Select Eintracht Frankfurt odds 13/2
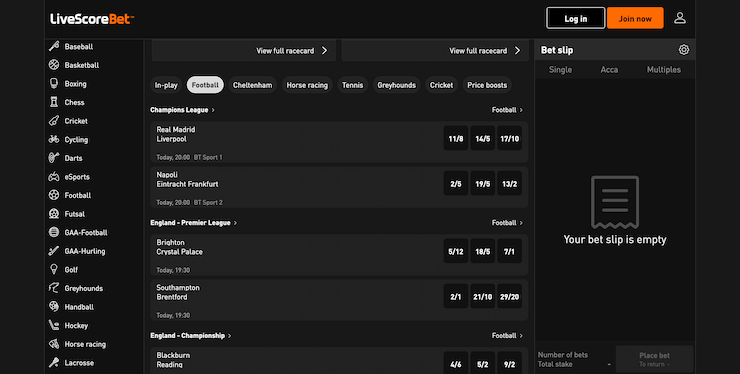 510,184
